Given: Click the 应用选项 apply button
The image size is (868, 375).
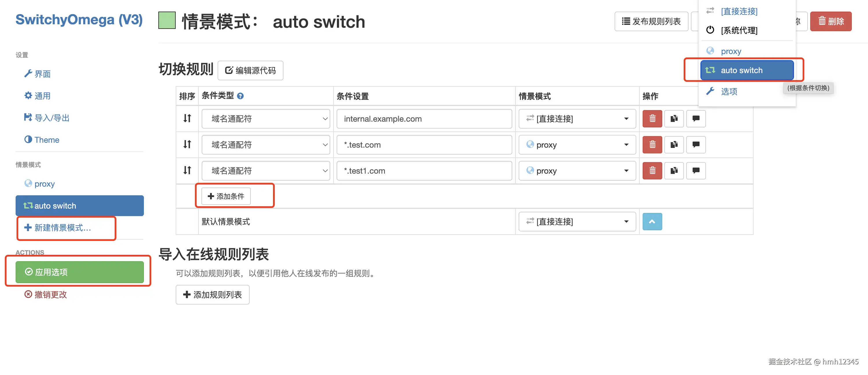Looking at the screenshot, I should [x=79, y=272].
